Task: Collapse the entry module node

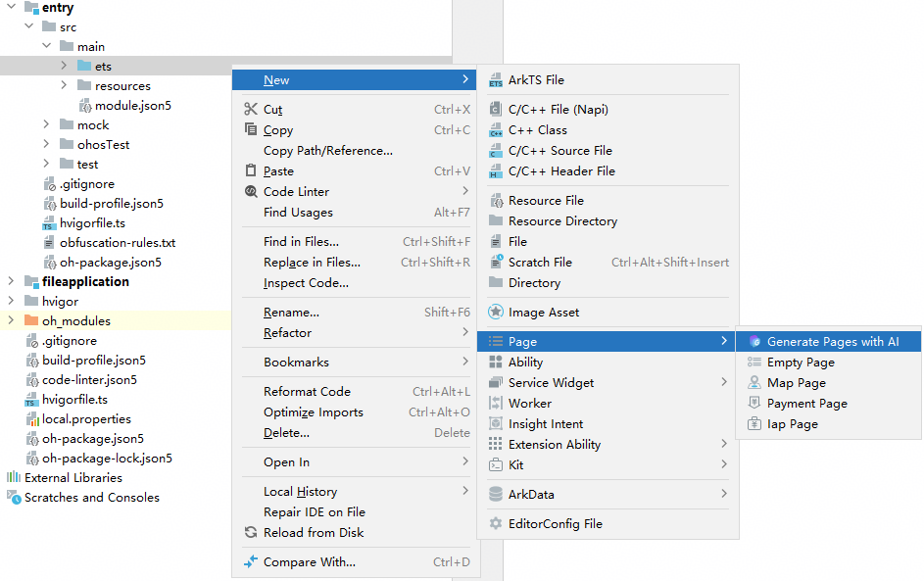Action: pos(11,8)
